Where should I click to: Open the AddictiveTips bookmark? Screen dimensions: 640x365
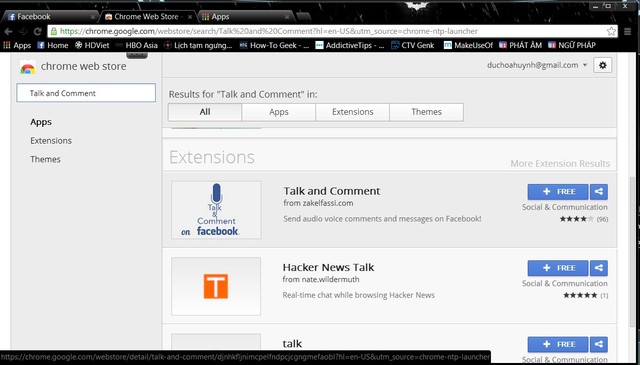[350, 45]
